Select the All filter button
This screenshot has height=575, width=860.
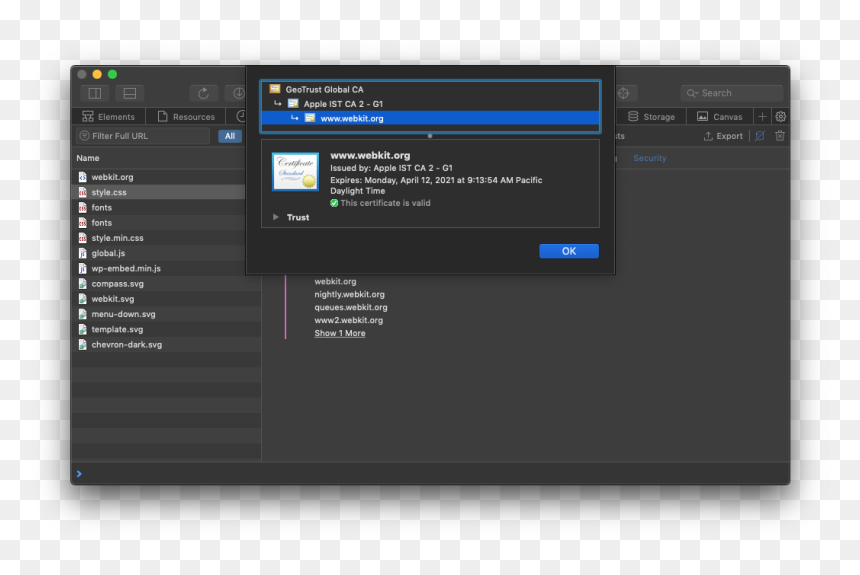230,136
